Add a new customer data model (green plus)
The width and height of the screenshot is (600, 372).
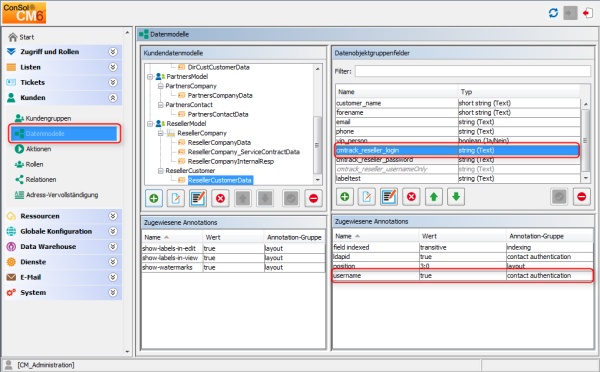pyautogui.click(x=154, y=198)
